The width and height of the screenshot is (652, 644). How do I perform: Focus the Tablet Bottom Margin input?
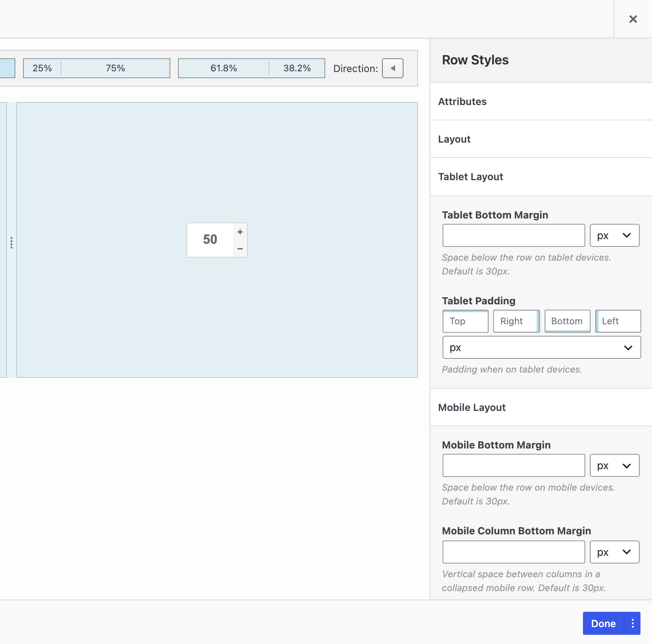point(514,235)
